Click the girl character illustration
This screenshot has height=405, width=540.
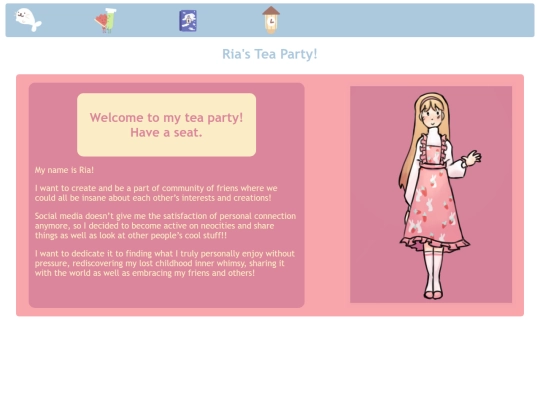pos(431,195)
